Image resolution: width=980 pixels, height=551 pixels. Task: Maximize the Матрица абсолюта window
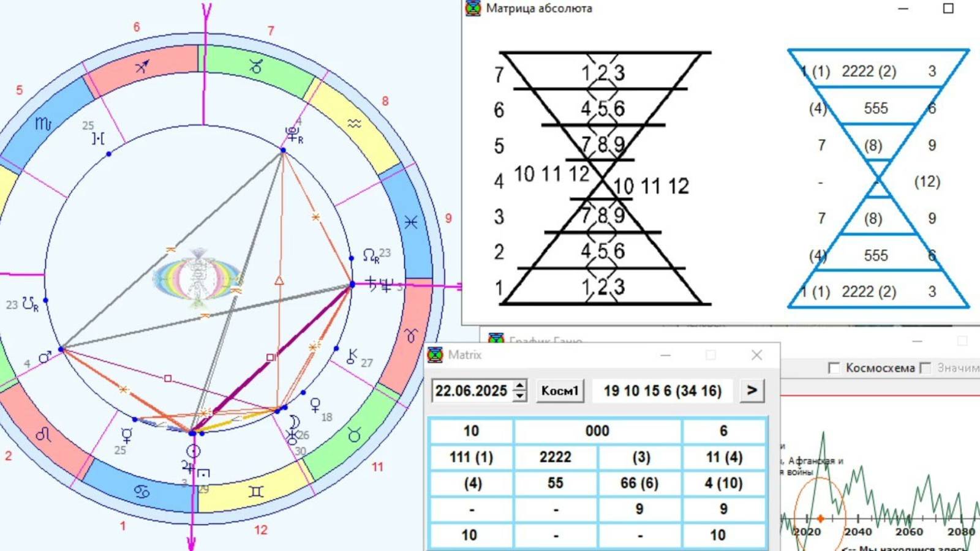click(948, 9)
